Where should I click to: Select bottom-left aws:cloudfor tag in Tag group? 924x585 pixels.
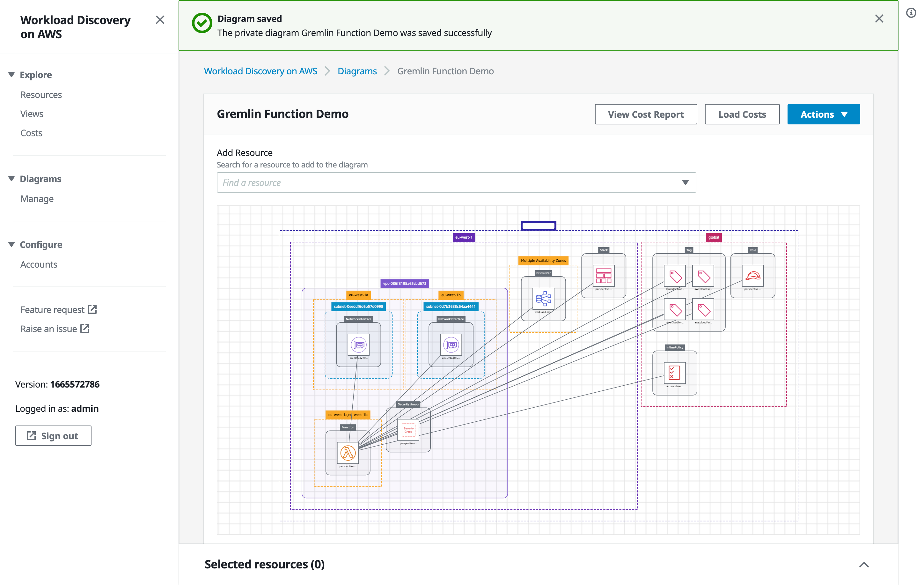(675, 309)
